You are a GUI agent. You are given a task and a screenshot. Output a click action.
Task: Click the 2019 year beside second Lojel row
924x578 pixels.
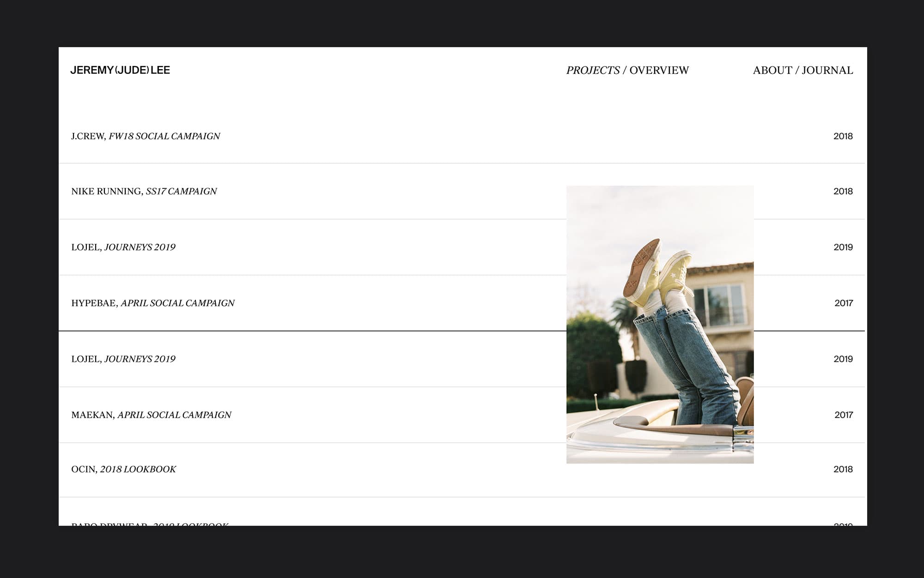tap(843, 359)
